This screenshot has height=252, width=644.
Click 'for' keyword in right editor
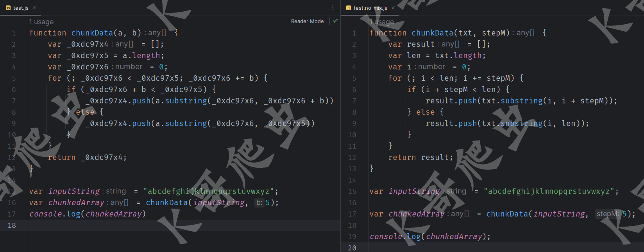click(x=395, y=78)
